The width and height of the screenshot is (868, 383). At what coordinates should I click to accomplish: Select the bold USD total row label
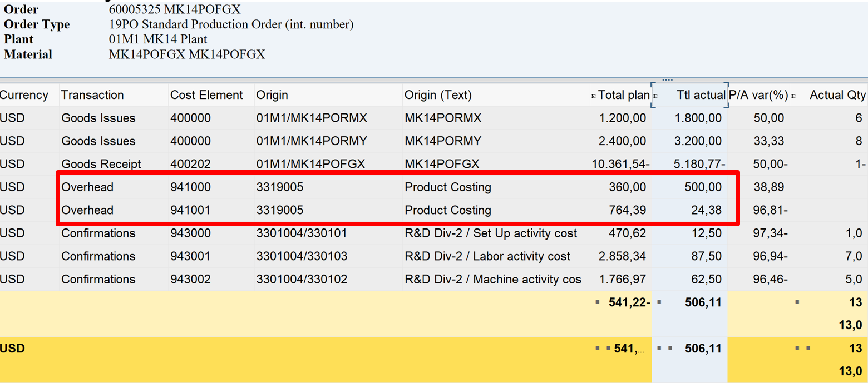[13, 349]
